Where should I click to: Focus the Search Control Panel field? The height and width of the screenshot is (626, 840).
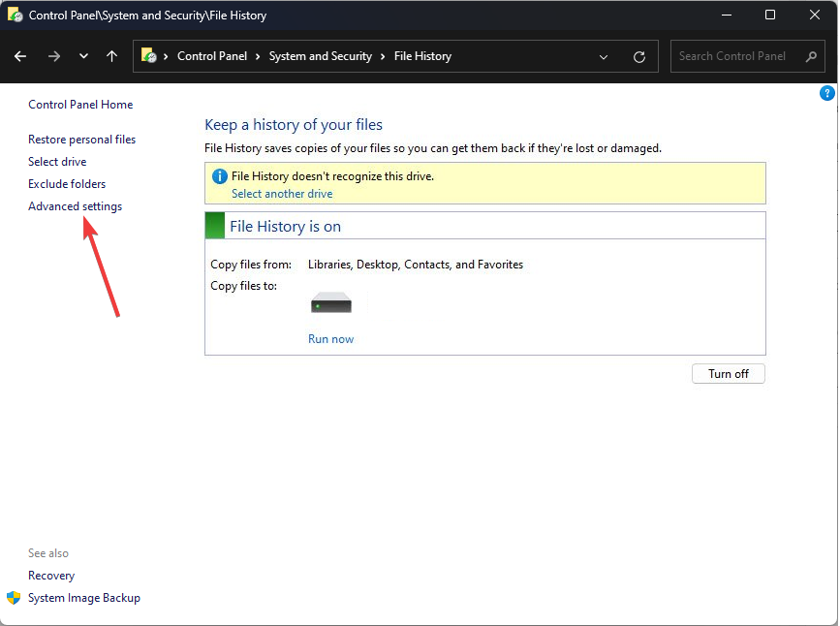pyautogui.click(x=747, y=56)
